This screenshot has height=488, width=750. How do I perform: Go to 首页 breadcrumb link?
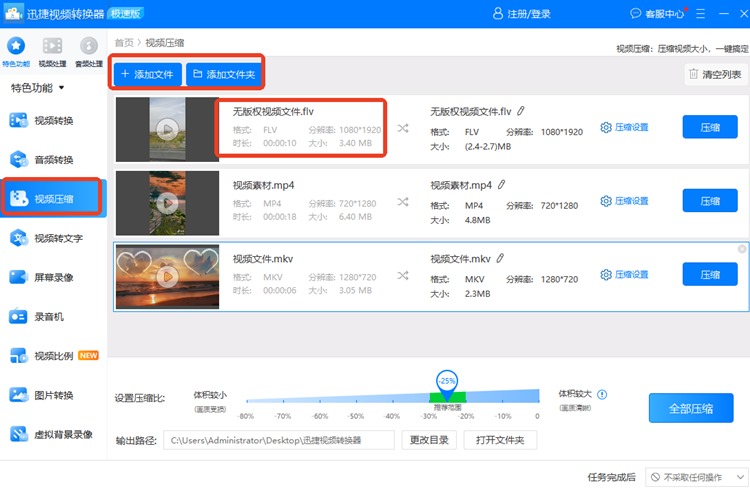[x=124, y=43]
